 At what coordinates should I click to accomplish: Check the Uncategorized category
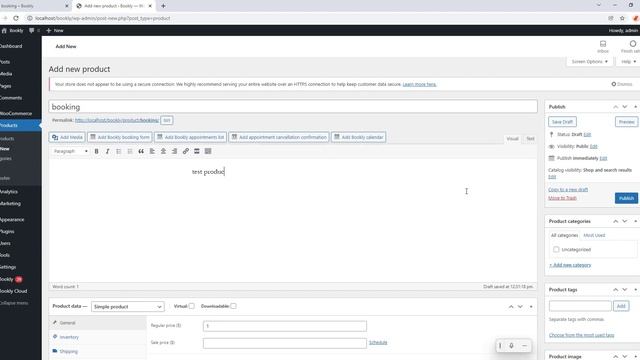pyautogui.click(x=556, y=249)
